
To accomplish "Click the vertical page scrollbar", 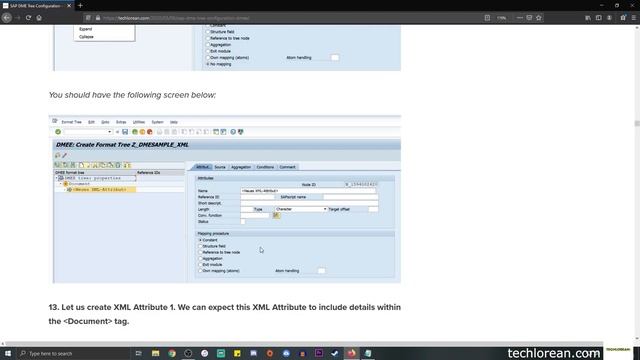I will tap(637, 124).
